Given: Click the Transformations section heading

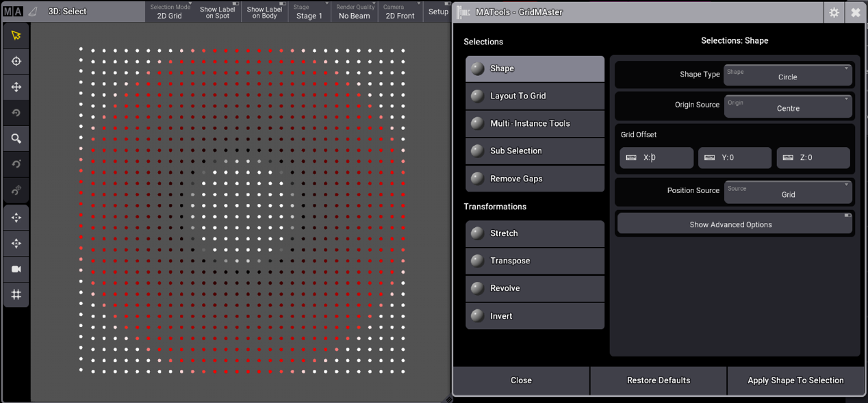Looking at the screenshot, I should (x=495, y=207).
